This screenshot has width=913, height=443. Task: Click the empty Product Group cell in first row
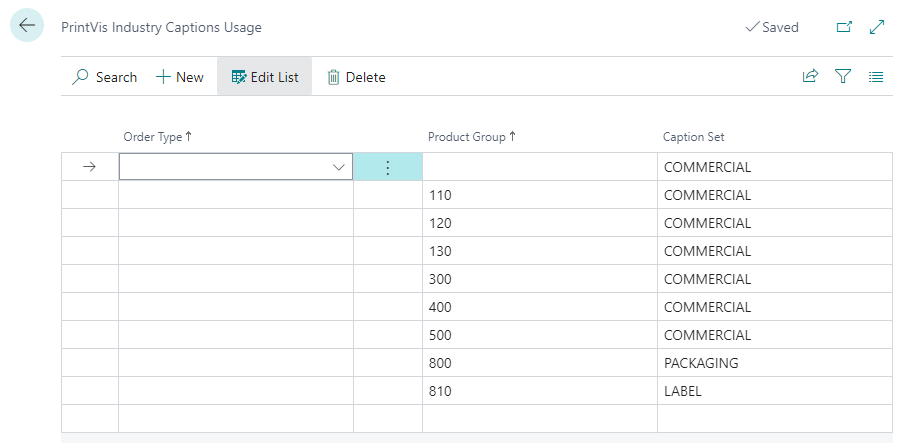[540, 167]
